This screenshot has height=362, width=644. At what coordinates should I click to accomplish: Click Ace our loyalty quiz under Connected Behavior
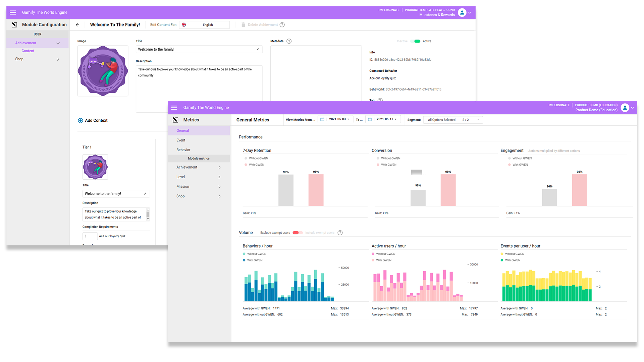[x=383, y=78]
